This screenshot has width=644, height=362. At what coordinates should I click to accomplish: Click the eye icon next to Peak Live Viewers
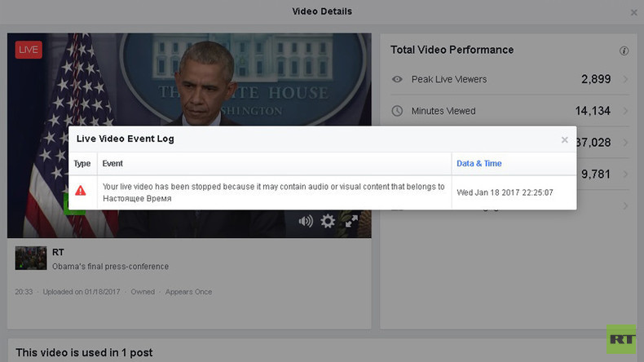(397, 79)
